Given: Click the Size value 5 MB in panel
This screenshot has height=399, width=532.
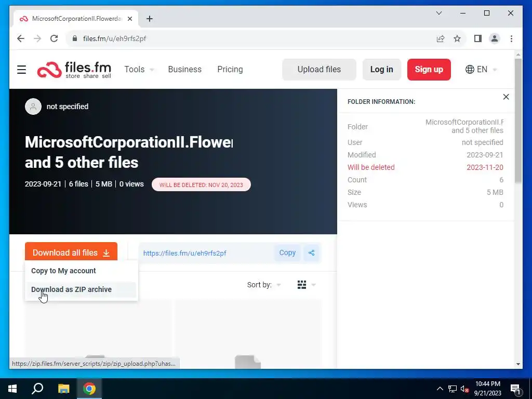Looking at the screenshot, I should tap(495, 192).
